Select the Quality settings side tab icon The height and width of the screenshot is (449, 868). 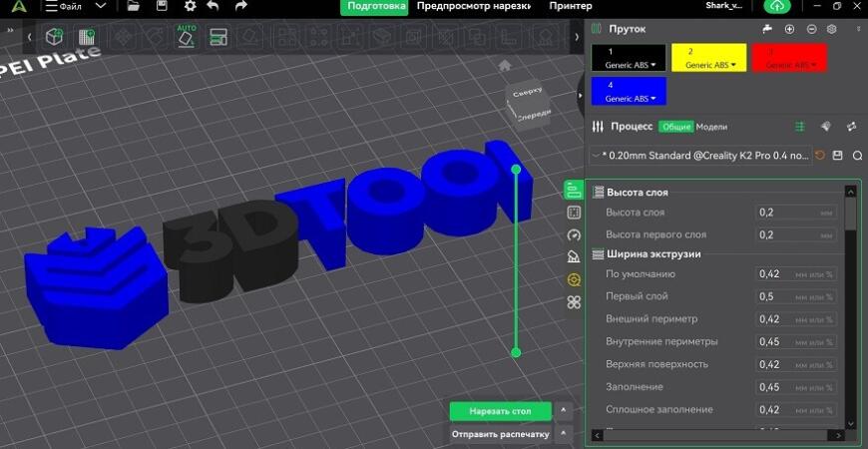(x=574, y=191)
